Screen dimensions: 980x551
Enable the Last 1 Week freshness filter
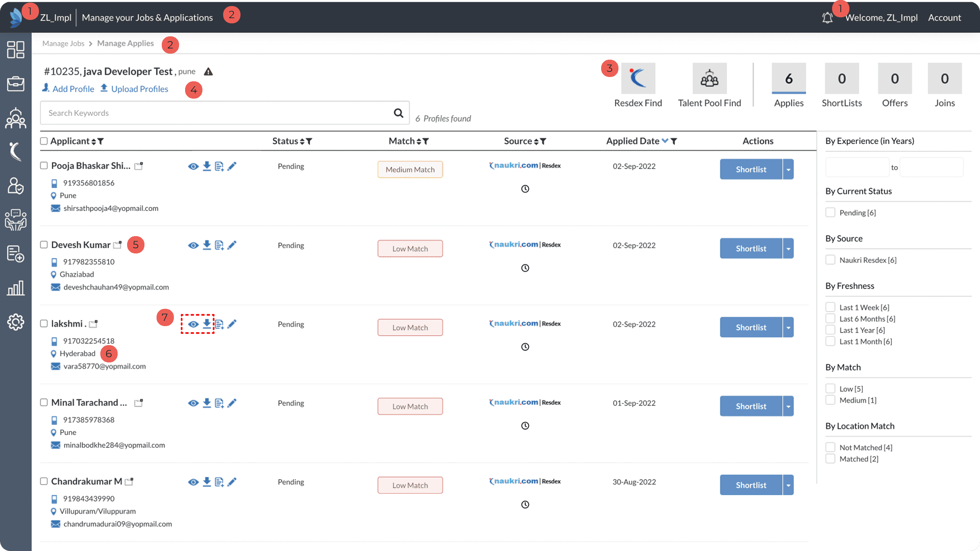(x=830, y=307)
